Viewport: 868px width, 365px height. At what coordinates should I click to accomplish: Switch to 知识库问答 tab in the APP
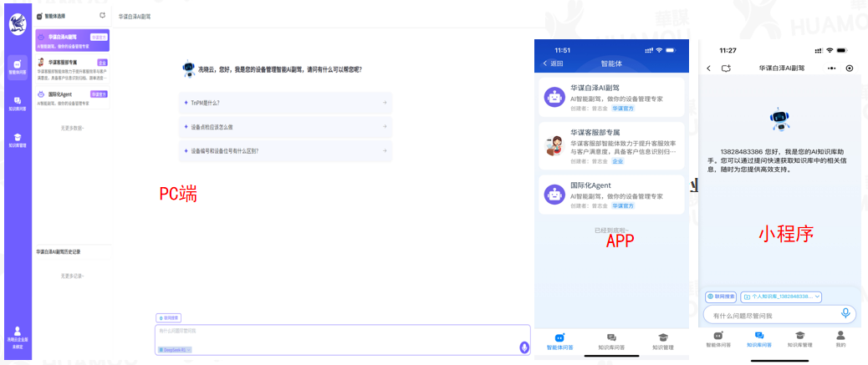point(611,342)
